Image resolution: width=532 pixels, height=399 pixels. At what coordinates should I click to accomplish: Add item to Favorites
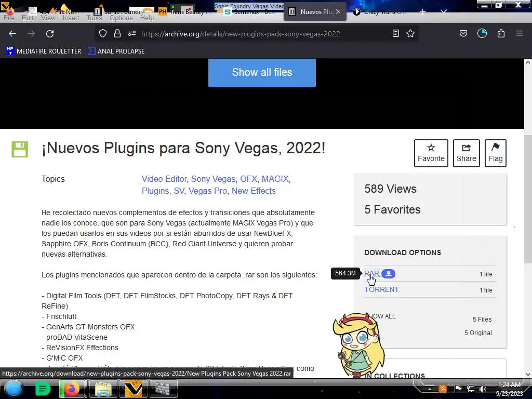tap(431, 153)
